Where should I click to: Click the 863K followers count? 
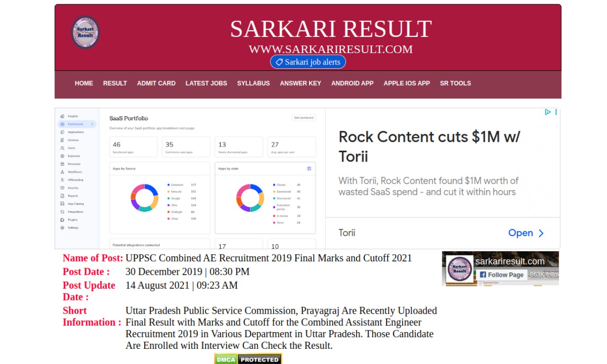544,275
